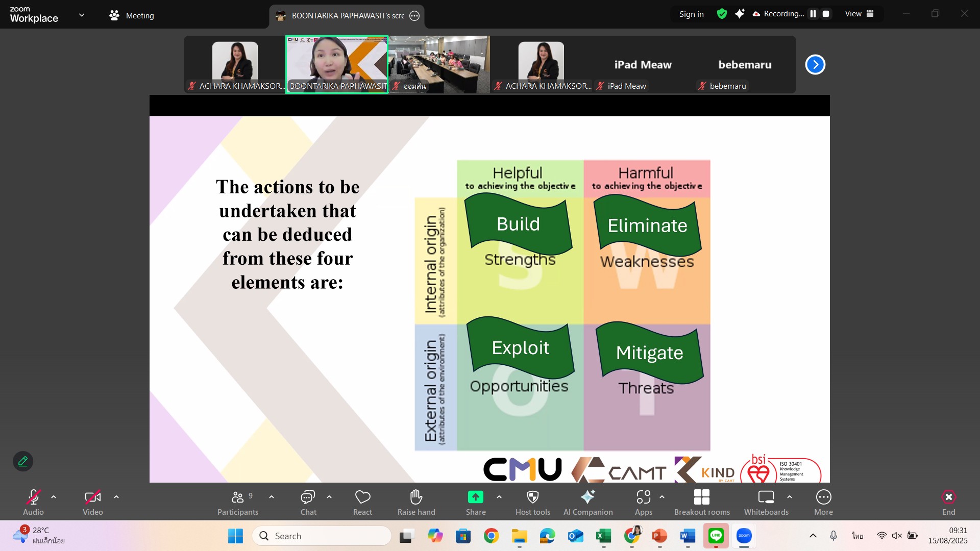980x551 pixels.
Task: Open Host tools shield icon
Action: pyautogui.click(x=532, y=497)
